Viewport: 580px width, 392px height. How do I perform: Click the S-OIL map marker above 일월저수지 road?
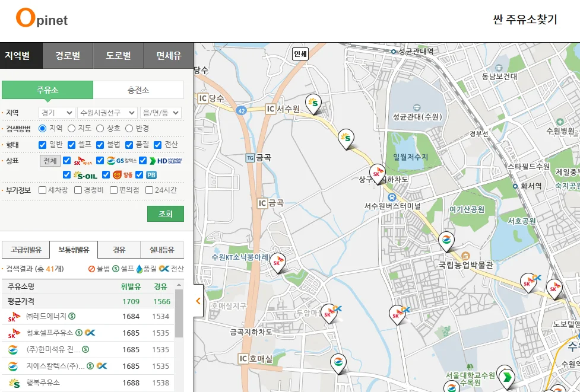tap(346, 139)
